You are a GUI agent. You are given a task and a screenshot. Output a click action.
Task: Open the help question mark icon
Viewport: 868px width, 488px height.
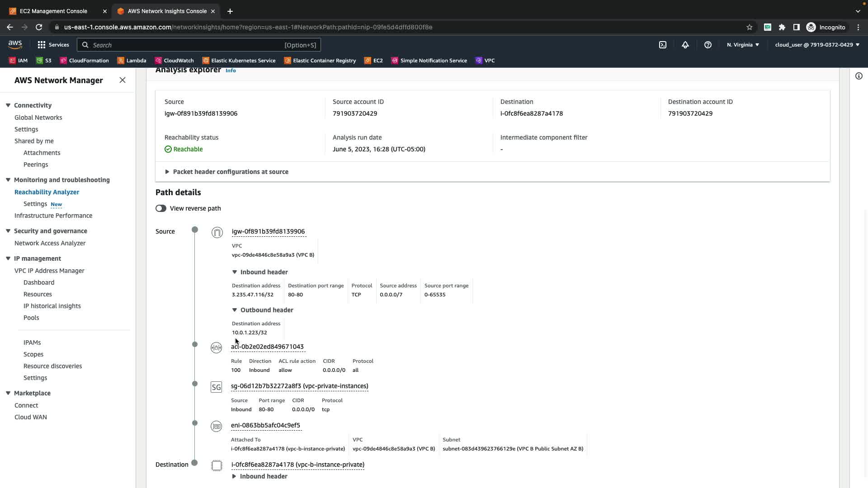coord(708,45)
